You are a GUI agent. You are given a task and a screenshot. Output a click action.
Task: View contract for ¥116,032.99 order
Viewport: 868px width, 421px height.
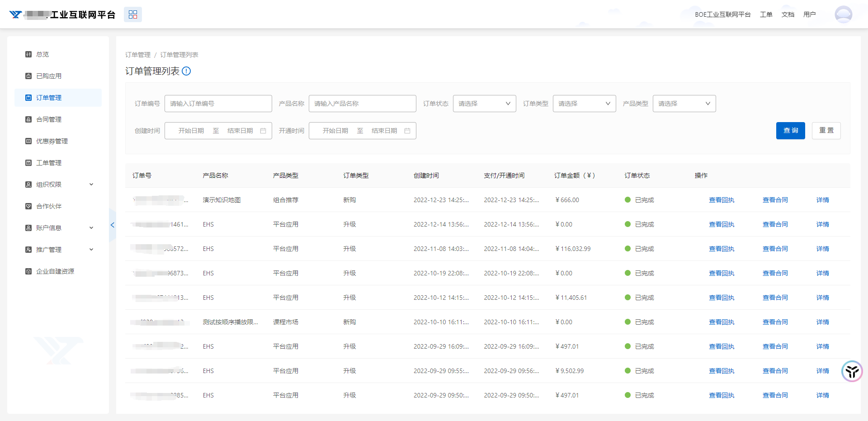[x=775, y=249]
